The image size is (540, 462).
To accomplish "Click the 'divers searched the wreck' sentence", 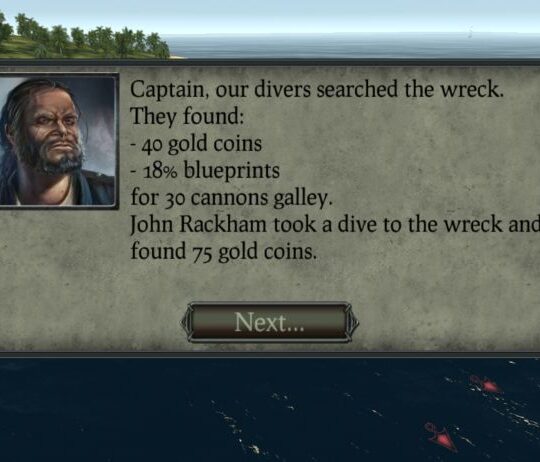I will coord(379,90).
